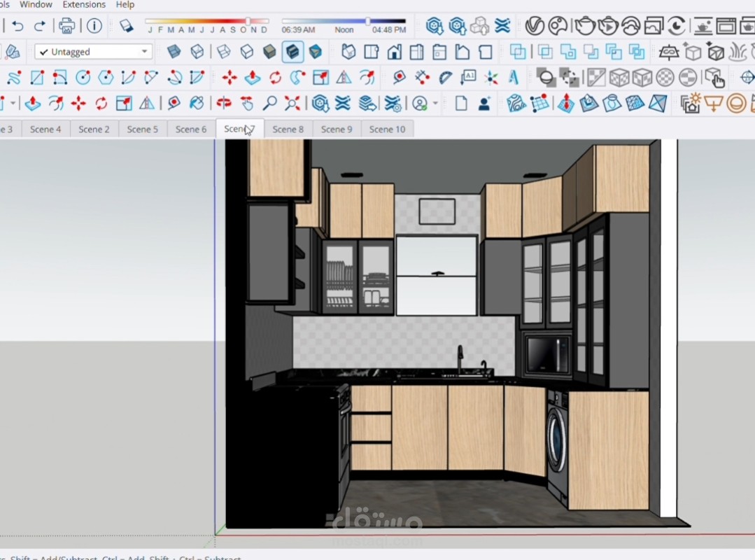Start V-Ray interactive render teapot
This screenshot has height=560, width=755.
pos(608,25)
